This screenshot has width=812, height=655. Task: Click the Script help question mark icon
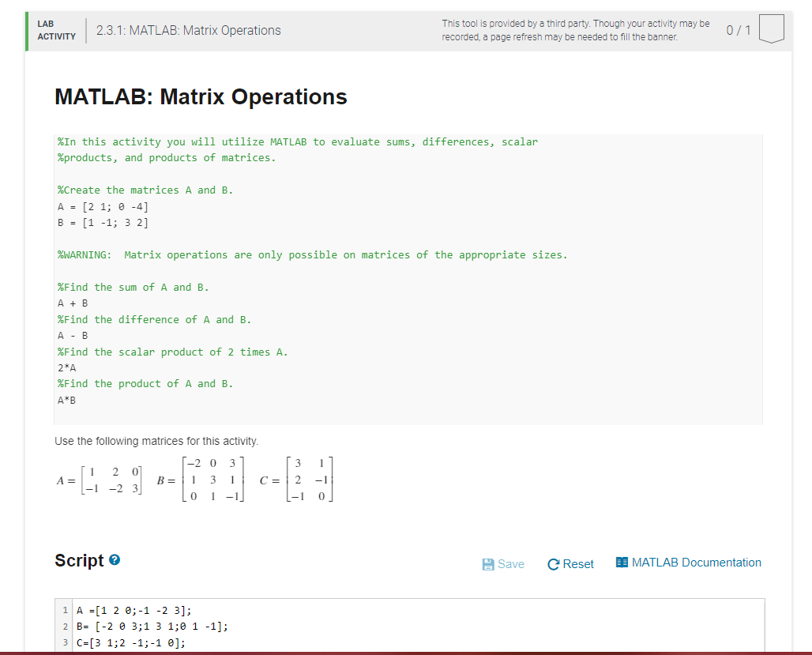[x=115, y=559]
